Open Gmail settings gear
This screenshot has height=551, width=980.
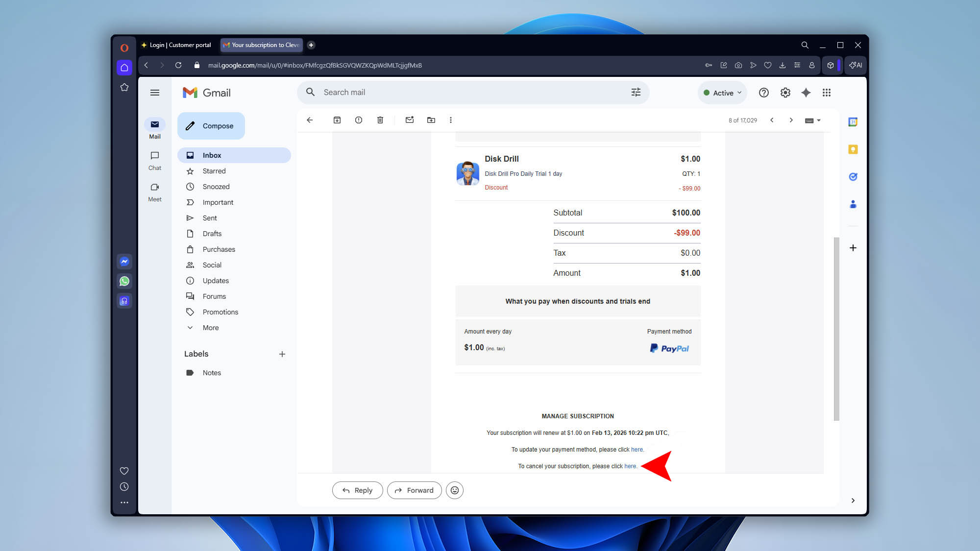785,92
